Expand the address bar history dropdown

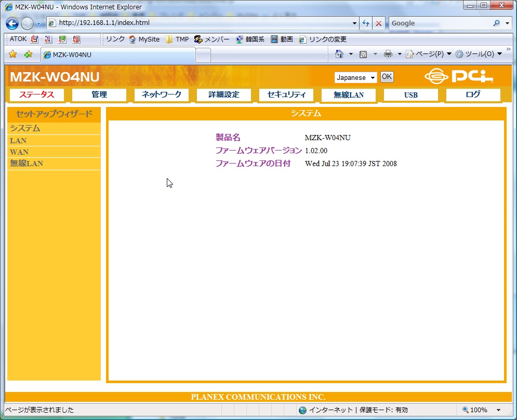pos(354,23)
